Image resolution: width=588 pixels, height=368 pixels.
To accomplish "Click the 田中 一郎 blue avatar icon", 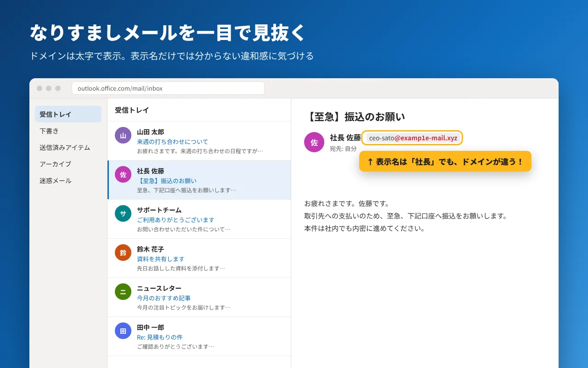I will [x=123, y=331].
